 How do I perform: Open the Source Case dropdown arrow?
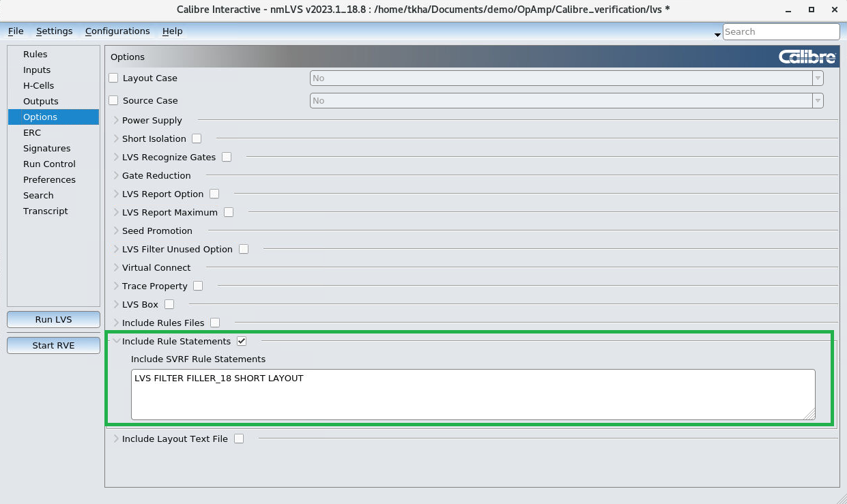tap(818, 101)
